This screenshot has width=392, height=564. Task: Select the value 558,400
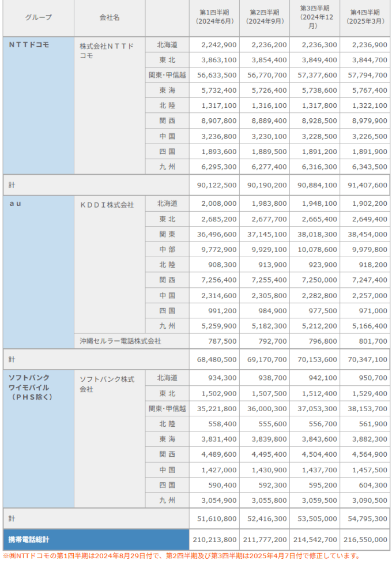(223, 424)
